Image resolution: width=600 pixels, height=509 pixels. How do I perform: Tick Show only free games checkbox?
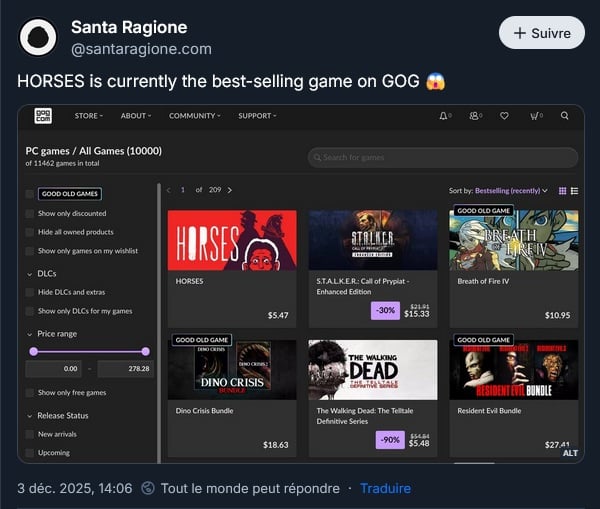[30, 393]
